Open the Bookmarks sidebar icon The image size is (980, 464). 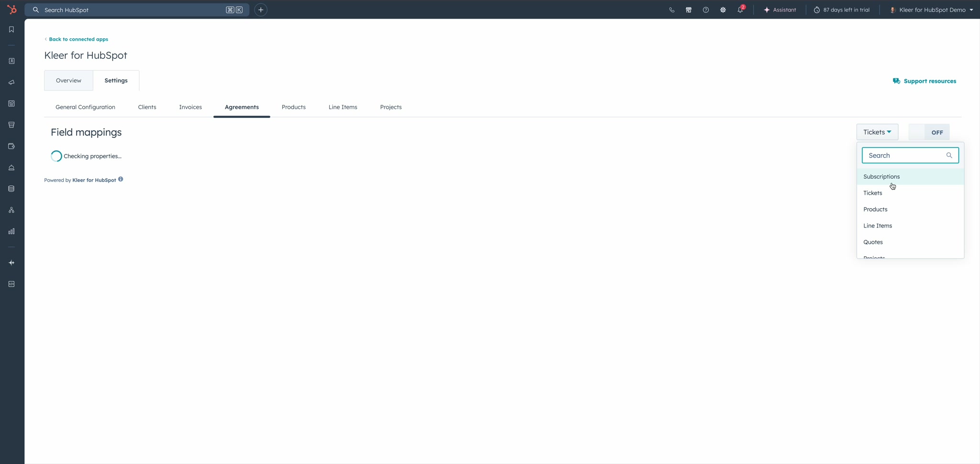coord(11,30)
